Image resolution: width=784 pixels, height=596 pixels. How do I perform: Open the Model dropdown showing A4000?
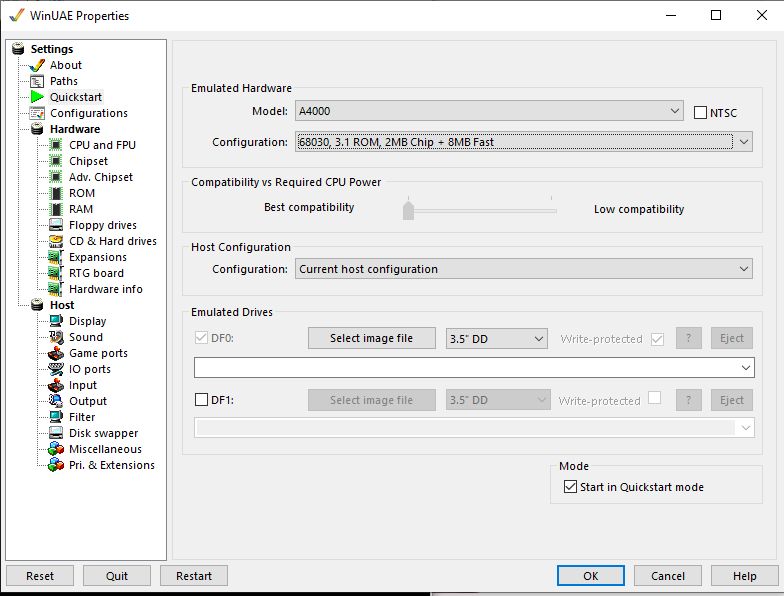(489, 111)
